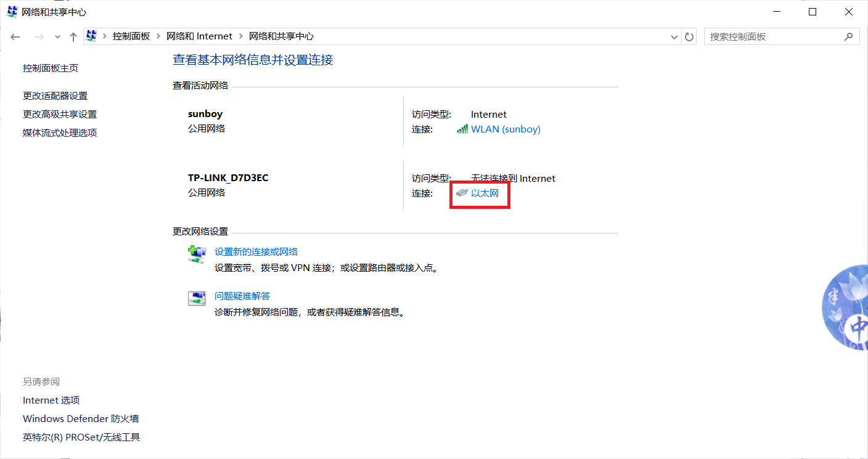Click the back navigation arrow
The width and height of the screenshot is (868, 459).
(15, 37)
